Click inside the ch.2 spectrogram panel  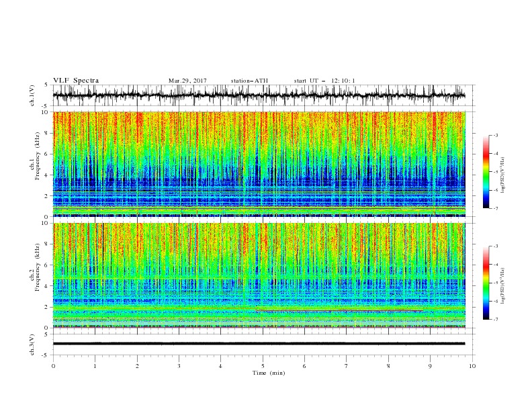click(259, 275)
